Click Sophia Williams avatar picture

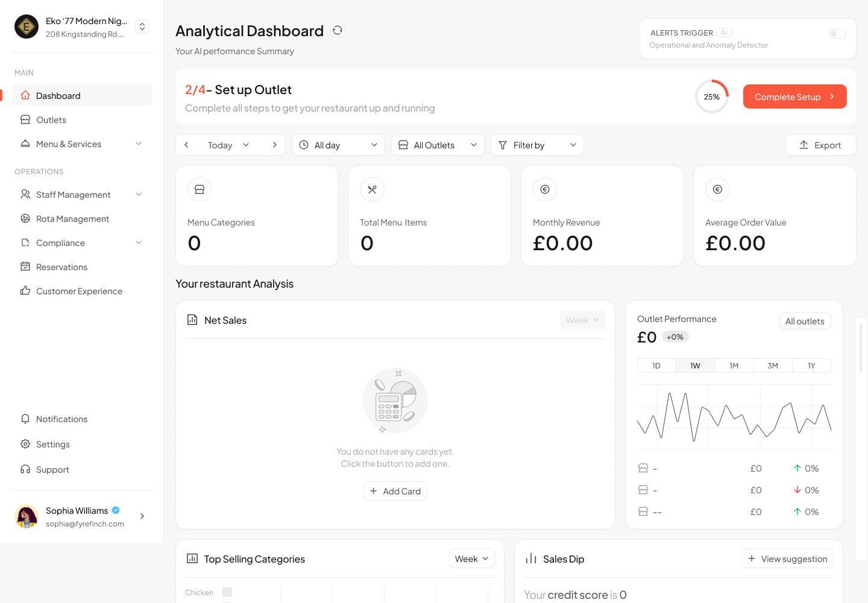pyautogui.click(x=27, y=516)
